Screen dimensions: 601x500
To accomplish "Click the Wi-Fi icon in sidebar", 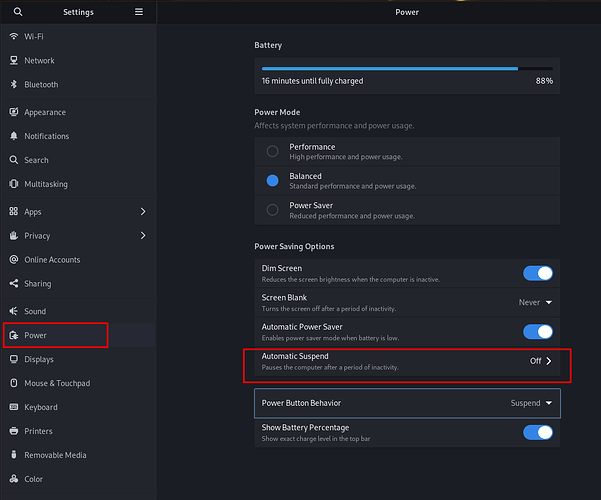I will pyautogui.click(x=14, y=37).
